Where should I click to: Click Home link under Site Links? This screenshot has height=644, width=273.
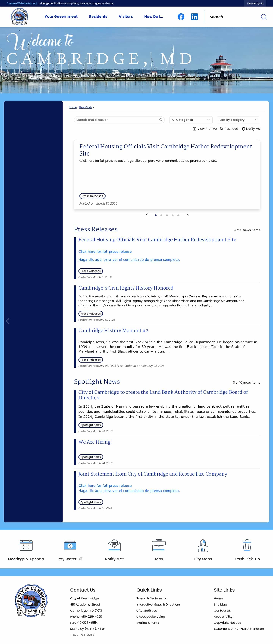click(218, 598)
